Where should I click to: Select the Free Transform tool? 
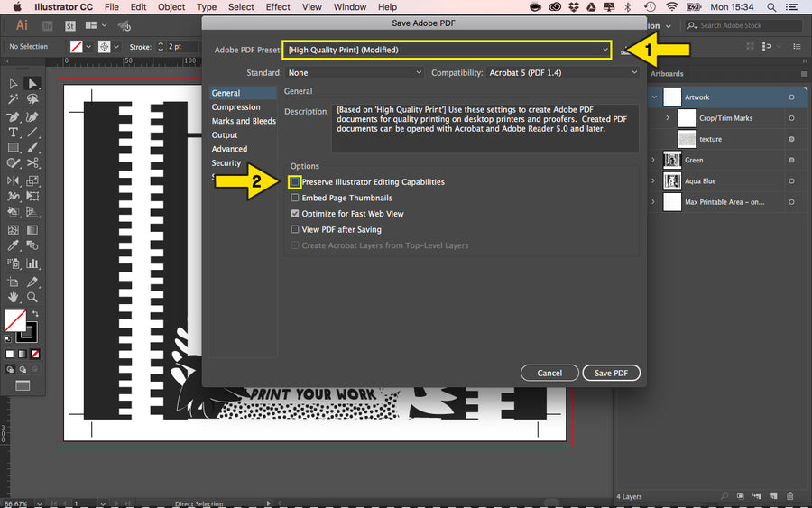click(x=32, y=197)
